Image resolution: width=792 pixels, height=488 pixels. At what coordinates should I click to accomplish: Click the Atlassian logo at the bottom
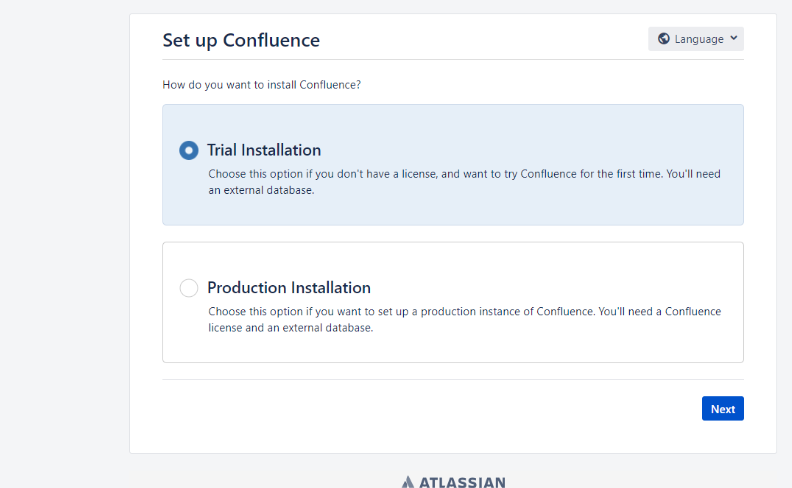[x=453, y=482]
